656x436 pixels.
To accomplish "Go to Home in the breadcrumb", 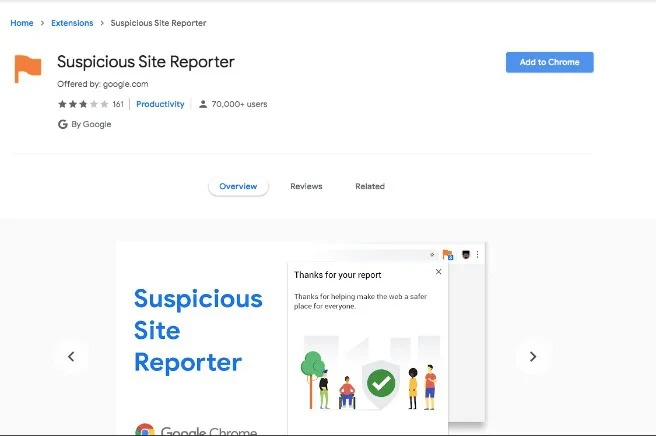I will (x=22, y=23).
